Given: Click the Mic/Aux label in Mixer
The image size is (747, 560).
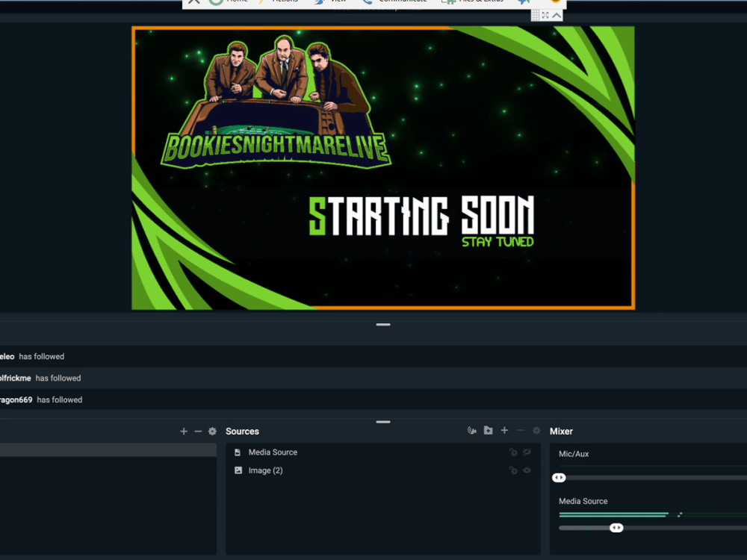Looking at the screenshot, I should click(574, 454).
